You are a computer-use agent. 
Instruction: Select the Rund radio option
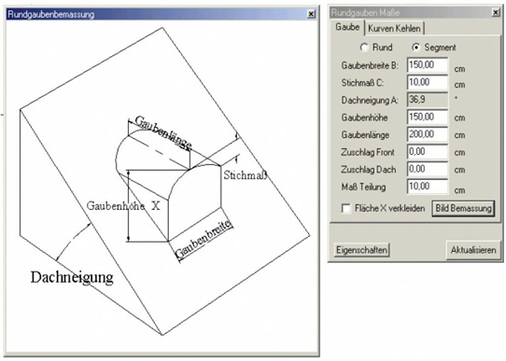pyautogui.click(x=364, y=47)
